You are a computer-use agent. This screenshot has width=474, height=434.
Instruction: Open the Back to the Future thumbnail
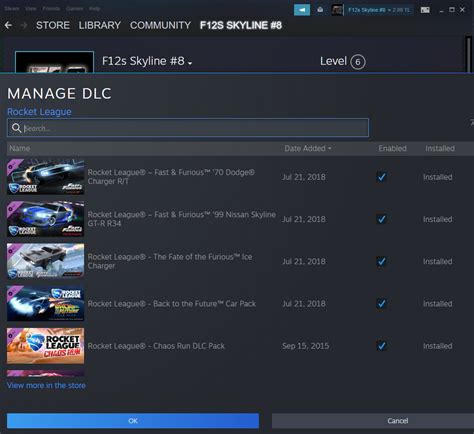pos(45,303)
